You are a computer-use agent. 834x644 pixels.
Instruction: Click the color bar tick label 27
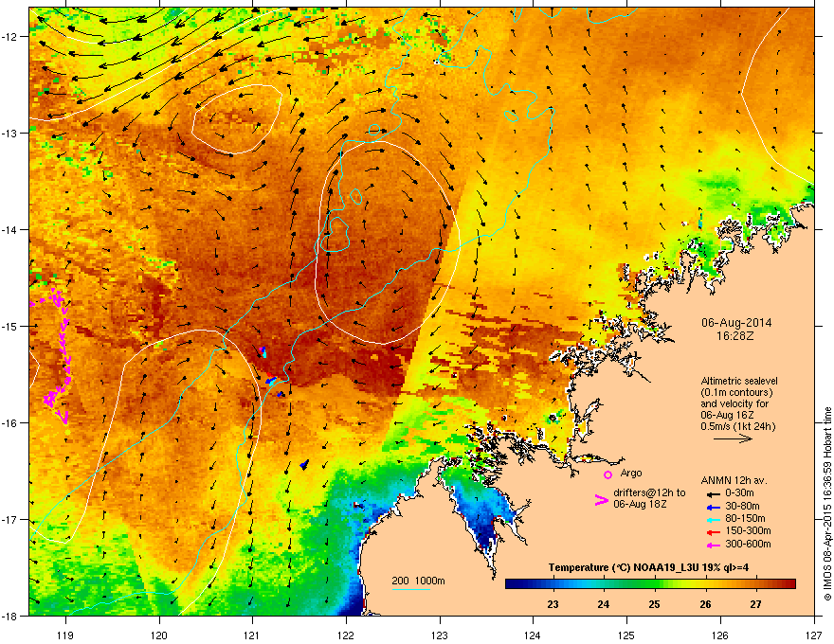click(x=755, y=604)
